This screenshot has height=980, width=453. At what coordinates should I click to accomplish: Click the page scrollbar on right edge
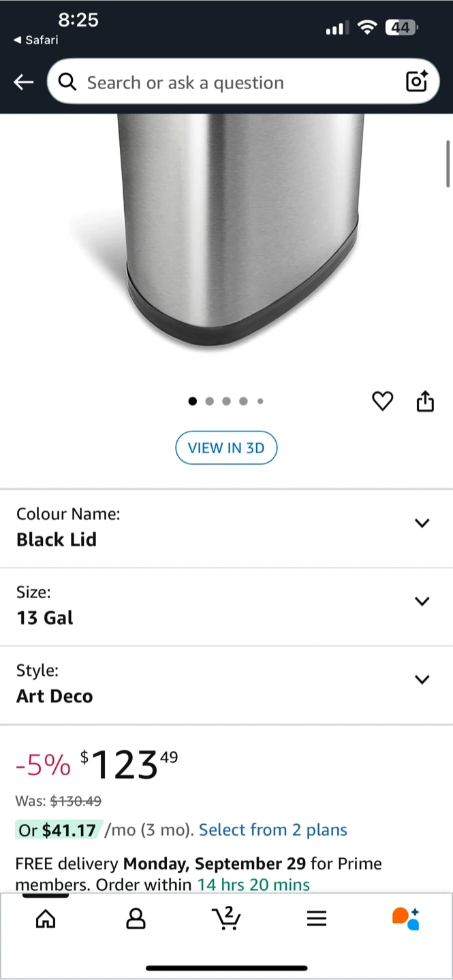(x=448, y=163)
